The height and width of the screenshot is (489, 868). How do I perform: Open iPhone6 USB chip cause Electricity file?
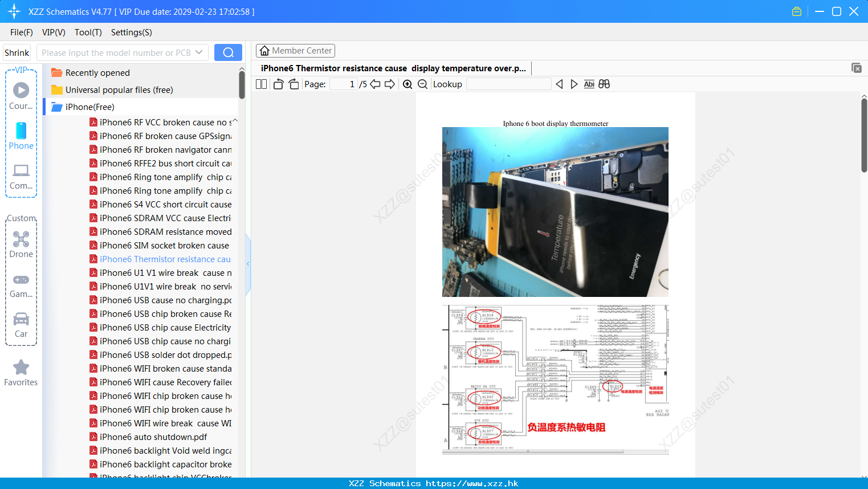coord(161,328)
